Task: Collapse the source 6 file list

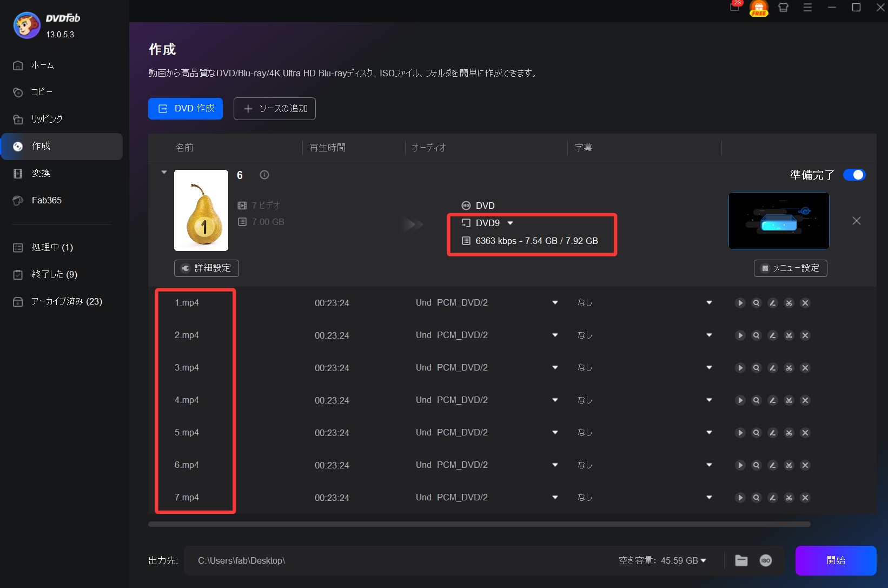Action: click(164, 173)
